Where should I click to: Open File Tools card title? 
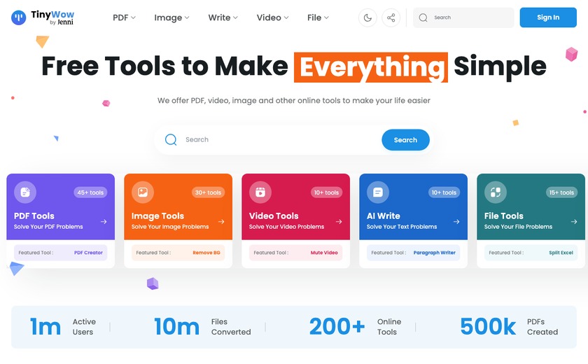point(503,216)
